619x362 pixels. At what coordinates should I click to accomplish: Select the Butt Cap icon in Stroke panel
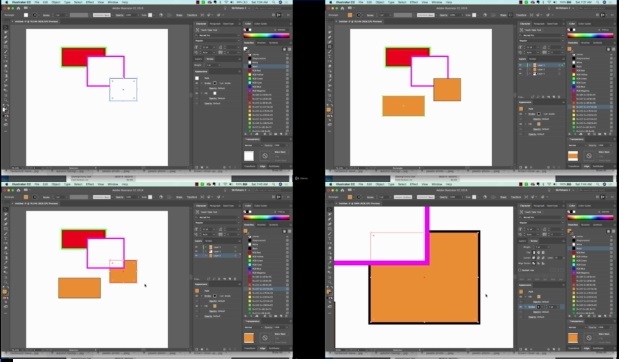pos(534,253)
